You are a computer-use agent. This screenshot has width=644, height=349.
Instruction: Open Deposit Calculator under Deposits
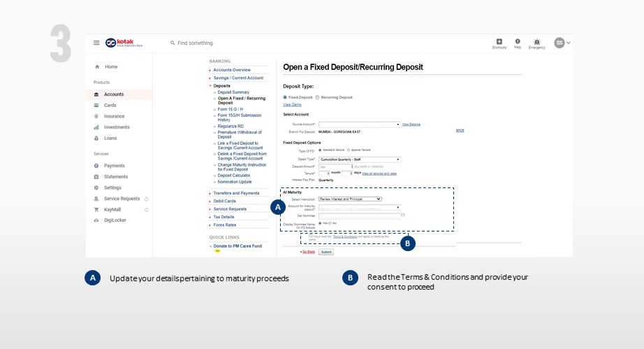pyautogui.click(x=234, y=176)
